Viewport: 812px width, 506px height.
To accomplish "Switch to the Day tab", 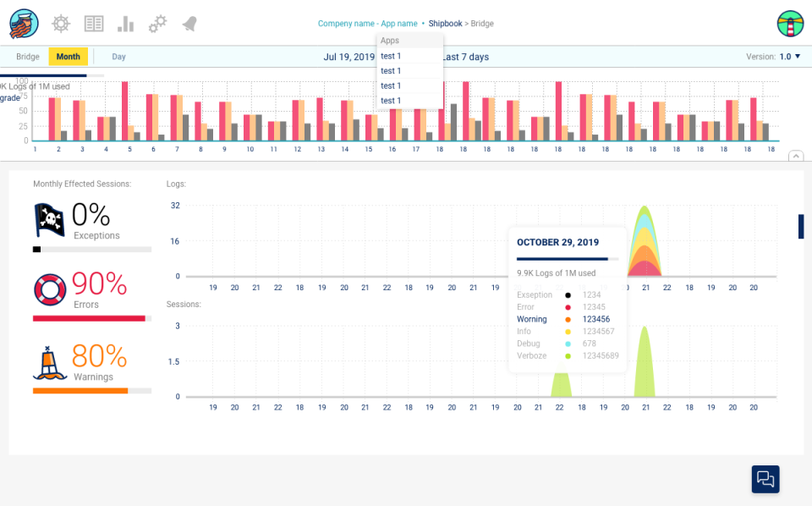I will [118, 57].
